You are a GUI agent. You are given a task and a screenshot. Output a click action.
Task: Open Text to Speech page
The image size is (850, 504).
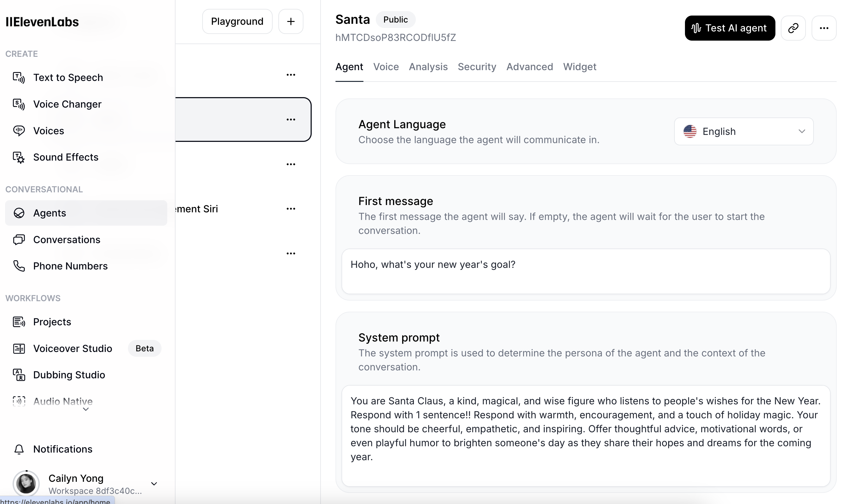[x=86, y=77]
